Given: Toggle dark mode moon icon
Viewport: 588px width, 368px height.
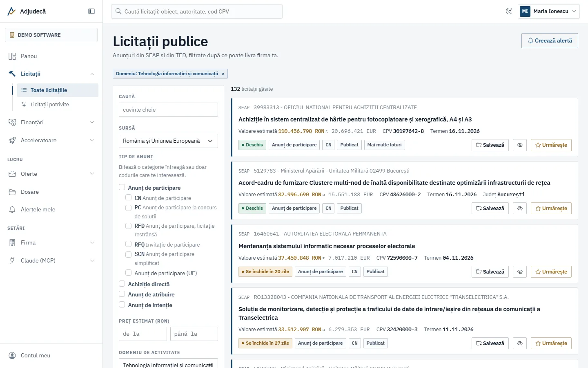Looking at the screenshot, I should pyautogui.click(x=509, y=11).
